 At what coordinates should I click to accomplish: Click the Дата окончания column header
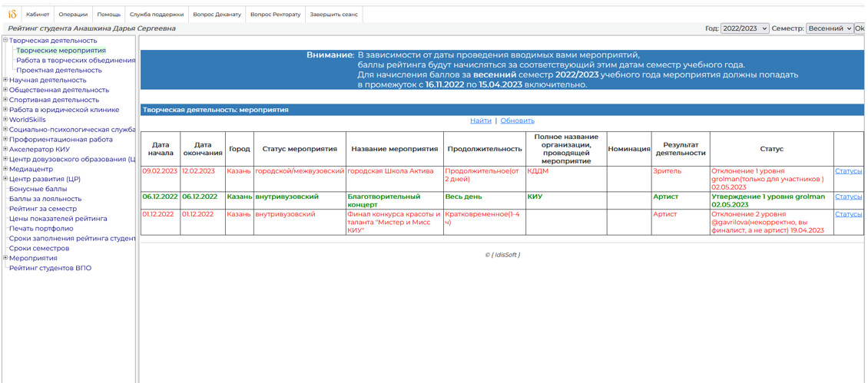pos(203,149)
